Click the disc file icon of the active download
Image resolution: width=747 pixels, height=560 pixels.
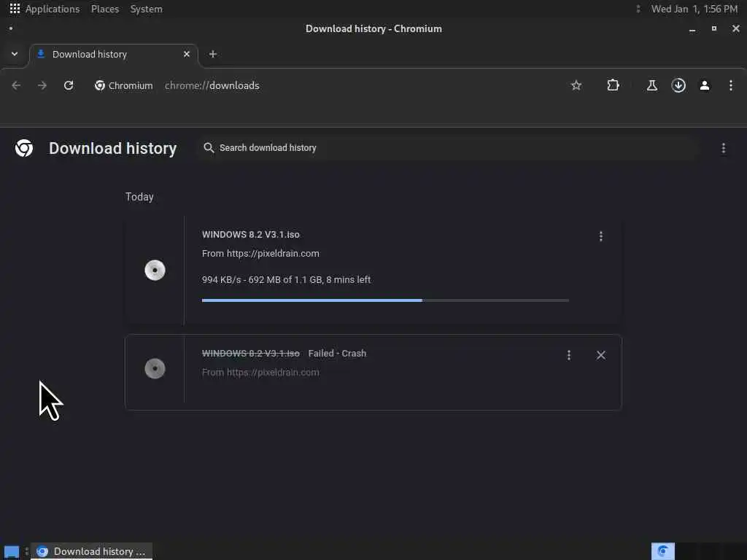pos(155,271)
